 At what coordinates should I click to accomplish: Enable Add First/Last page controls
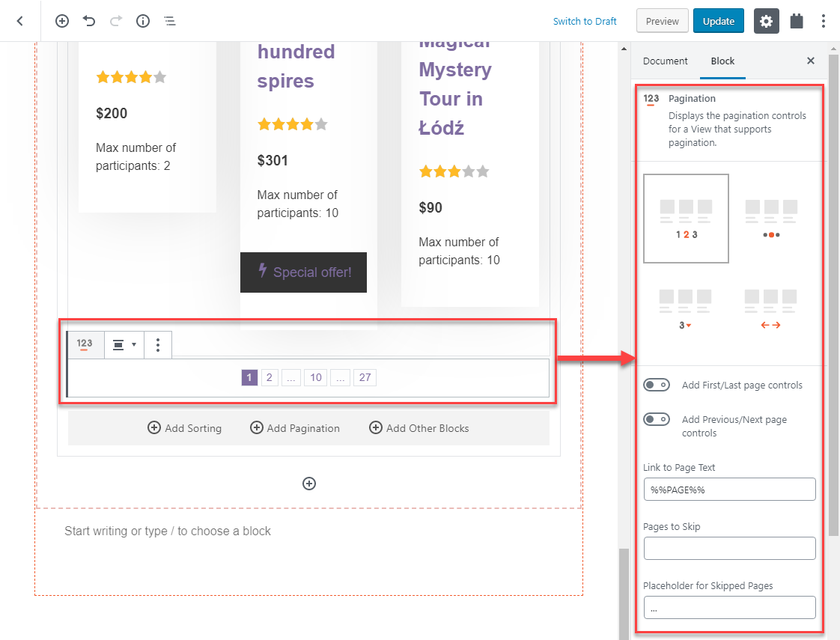pos(657,385)
